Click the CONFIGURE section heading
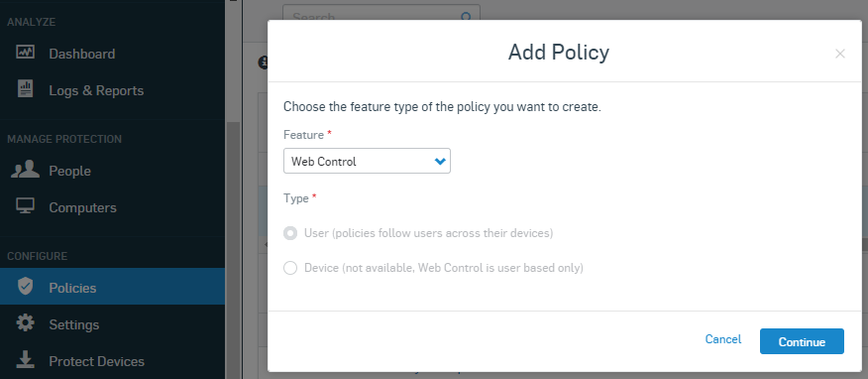This screenshot has height=379, width=868. coord(37,256)
